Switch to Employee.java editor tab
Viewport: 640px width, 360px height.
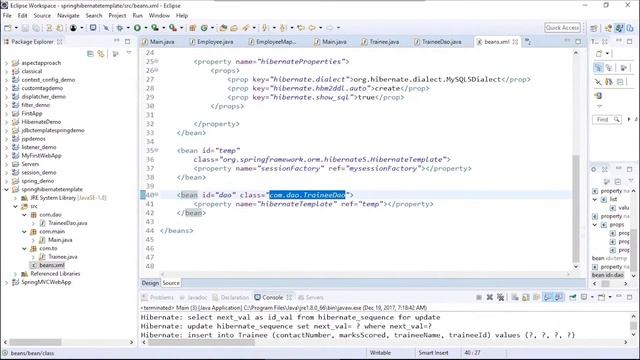tap(212, 42)
